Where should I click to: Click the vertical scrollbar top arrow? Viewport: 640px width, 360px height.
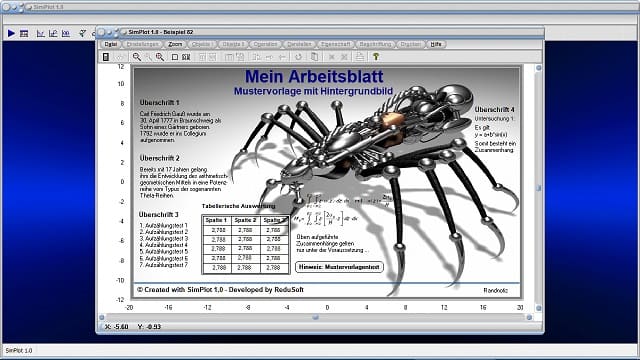click(x=538, y=68)
